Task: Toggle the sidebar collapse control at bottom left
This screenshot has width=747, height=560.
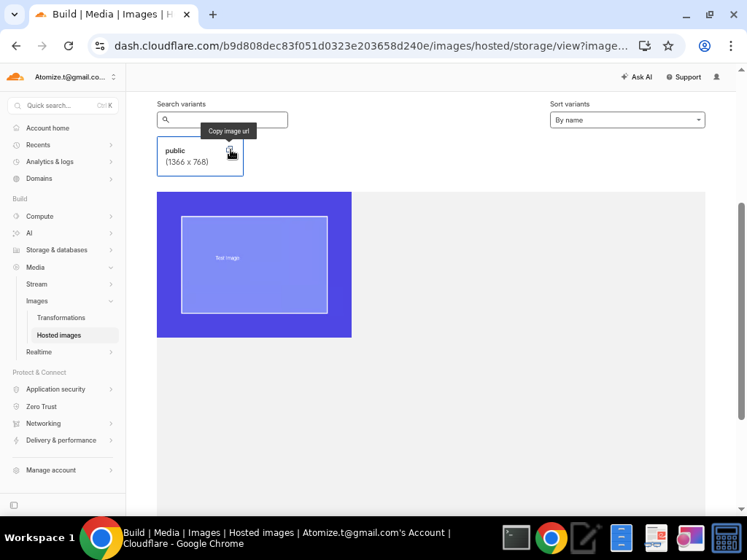Action: click(13, 505)
